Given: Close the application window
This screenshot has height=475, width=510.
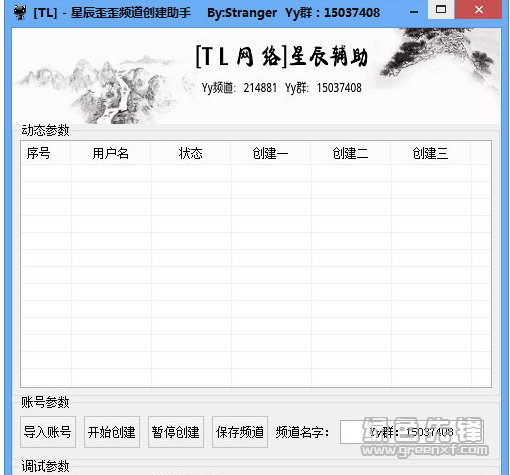Looking at the screenshot, I should (479, 10).
